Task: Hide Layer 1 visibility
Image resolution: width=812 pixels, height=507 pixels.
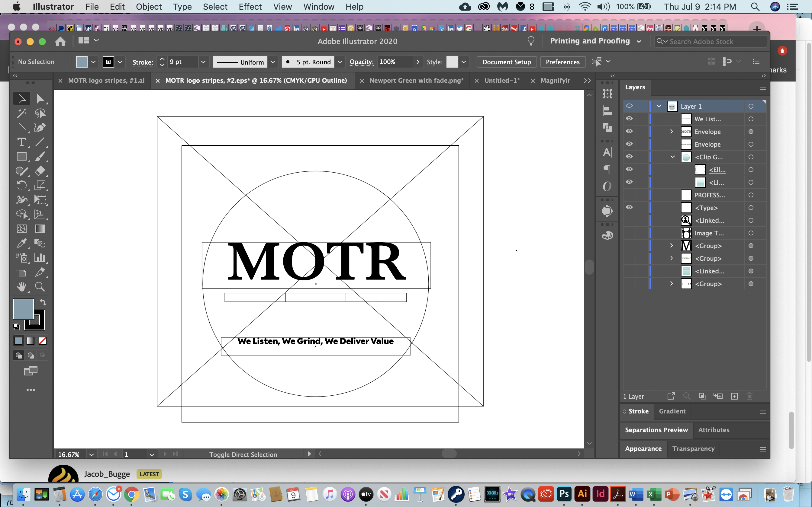Action: point(629,106)
